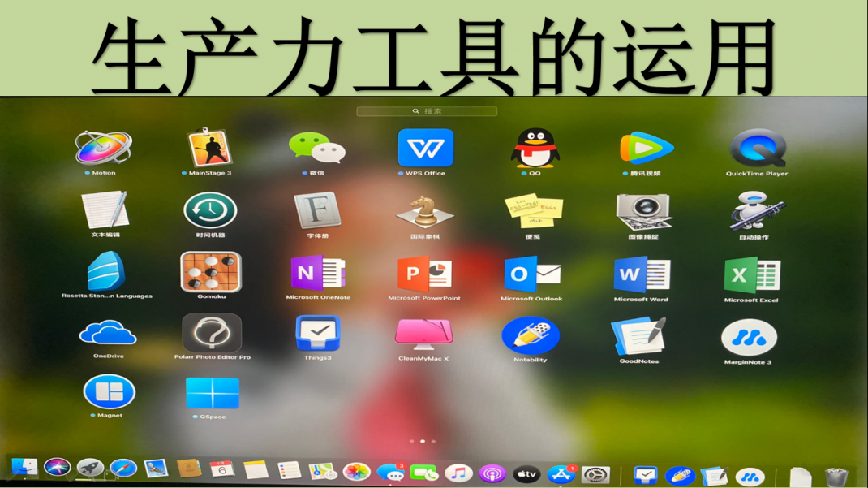Click the Launchpad 搜索 search field
Image resolution: width=868 pixels, height=488 pixels.
427,111
